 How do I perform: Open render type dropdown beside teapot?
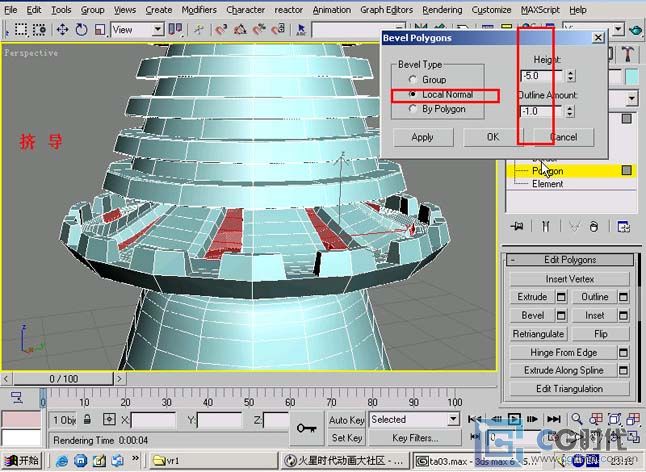(618, 29)
